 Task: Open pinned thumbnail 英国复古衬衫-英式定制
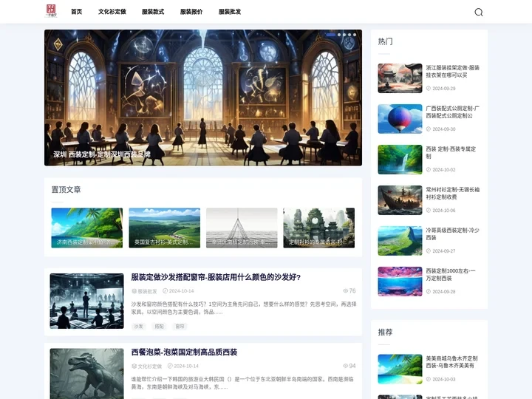[164, 228]
